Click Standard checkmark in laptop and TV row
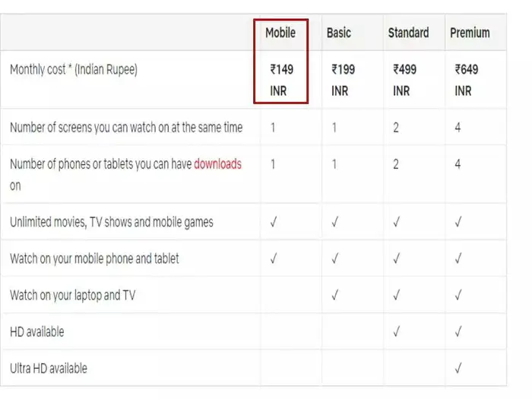This screenshot has height=399, width=532. [x=396, y=296]
